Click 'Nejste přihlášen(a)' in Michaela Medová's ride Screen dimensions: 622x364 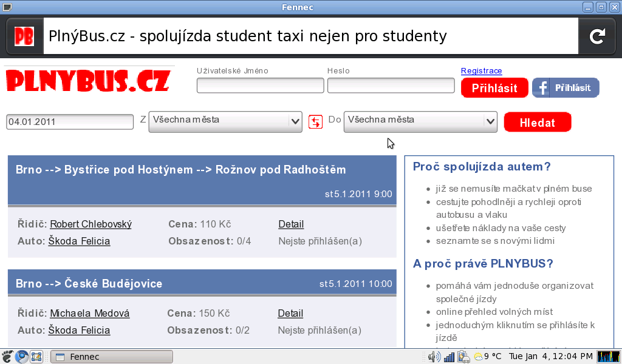320,331
